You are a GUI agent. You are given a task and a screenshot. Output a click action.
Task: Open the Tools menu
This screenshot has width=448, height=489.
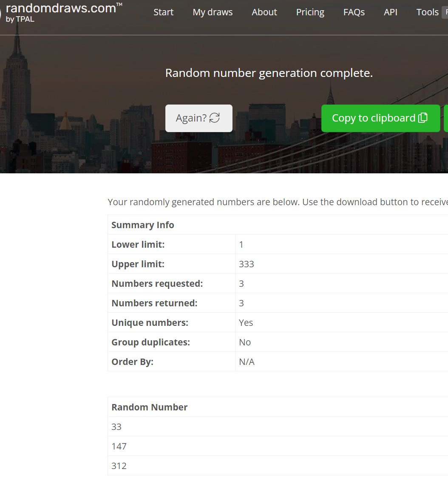click(427, 12)
